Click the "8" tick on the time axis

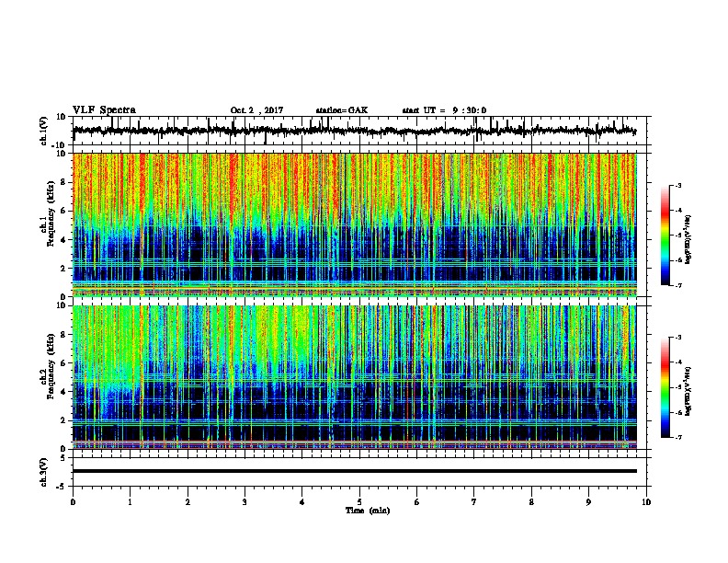(531, 502)
